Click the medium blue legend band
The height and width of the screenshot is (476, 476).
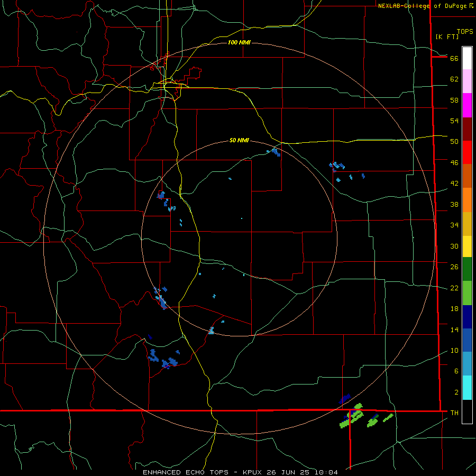coord(467,340)
